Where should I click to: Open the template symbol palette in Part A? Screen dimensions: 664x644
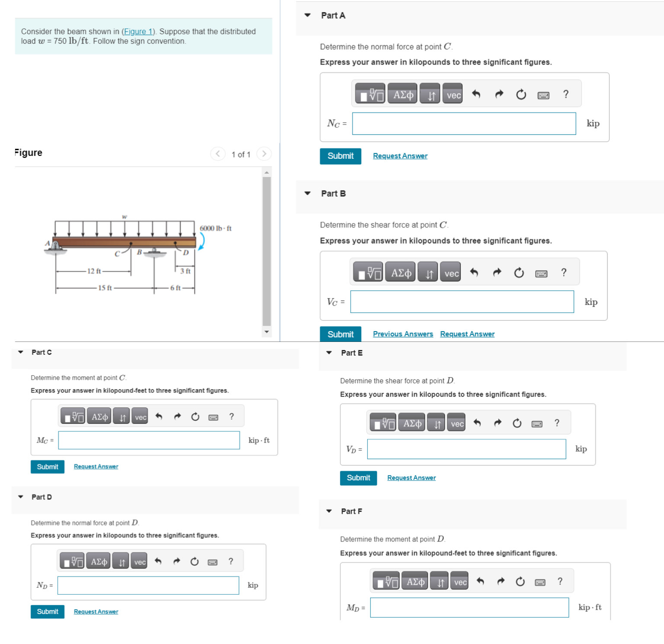pos(371,93)
